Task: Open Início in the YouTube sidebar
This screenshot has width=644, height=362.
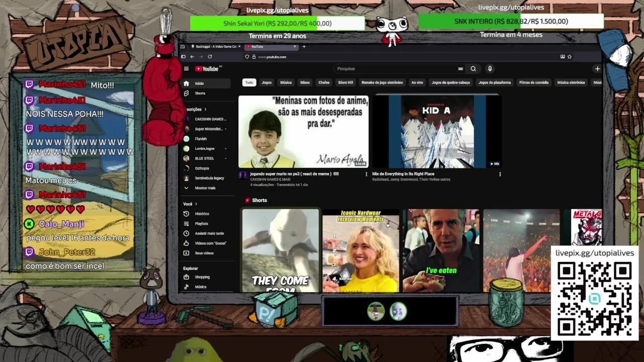Action: click(x=206, y=83)
